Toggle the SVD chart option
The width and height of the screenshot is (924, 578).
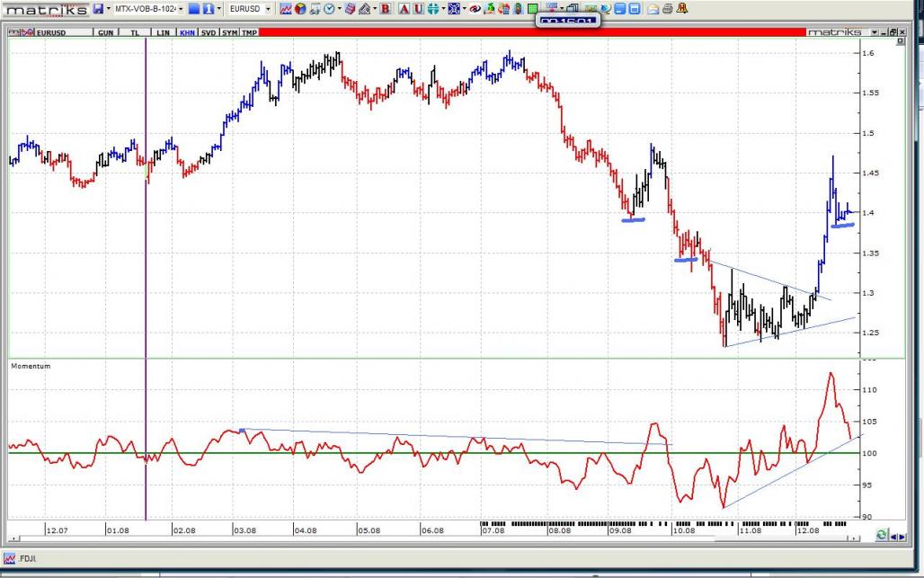tap(208, 32)
